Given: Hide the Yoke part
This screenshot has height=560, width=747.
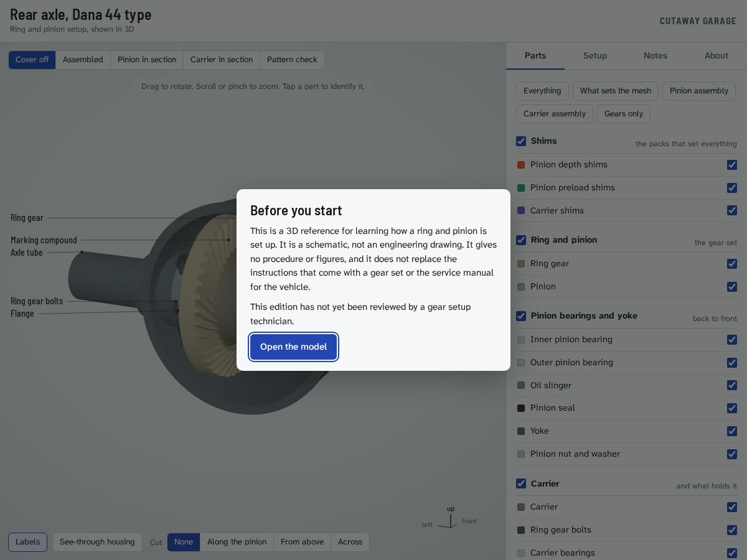Looking at the screenshot, I should click(x=732, y=431).
